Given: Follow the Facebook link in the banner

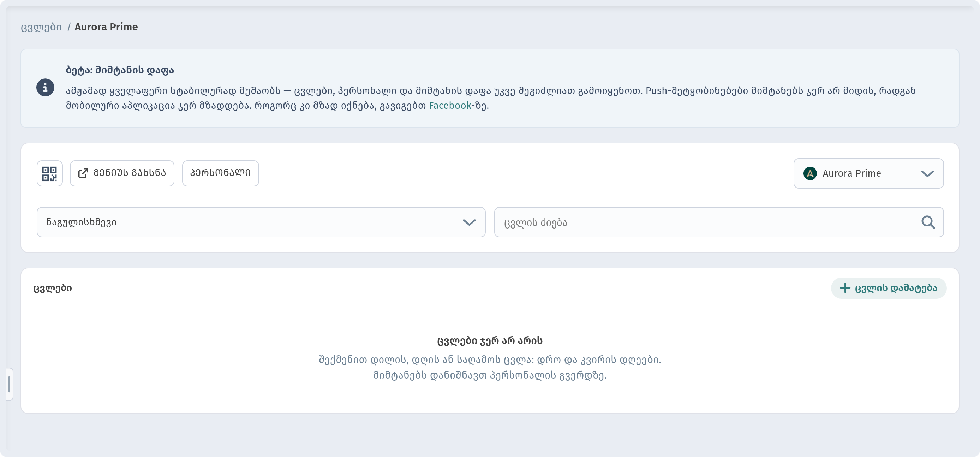Looking at the screenshot, I should [x=450, y=105].
